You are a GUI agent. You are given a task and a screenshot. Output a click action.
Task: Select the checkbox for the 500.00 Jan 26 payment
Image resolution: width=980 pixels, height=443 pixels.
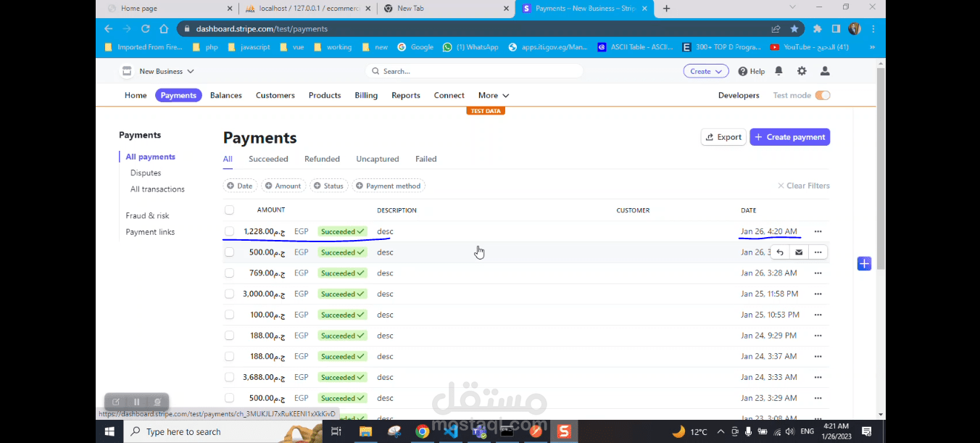coord(229,252)
